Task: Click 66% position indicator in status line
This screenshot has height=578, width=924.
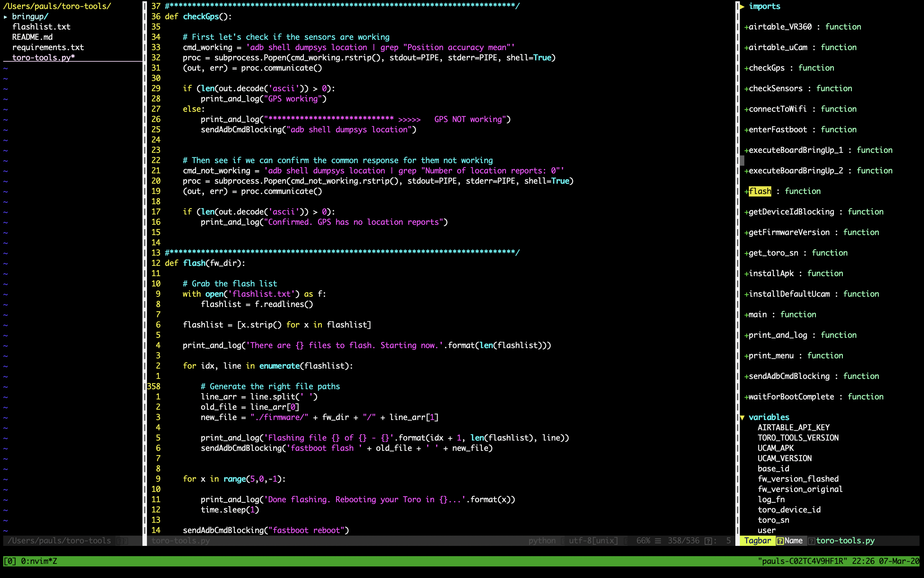Action: (x=643, y=541)
